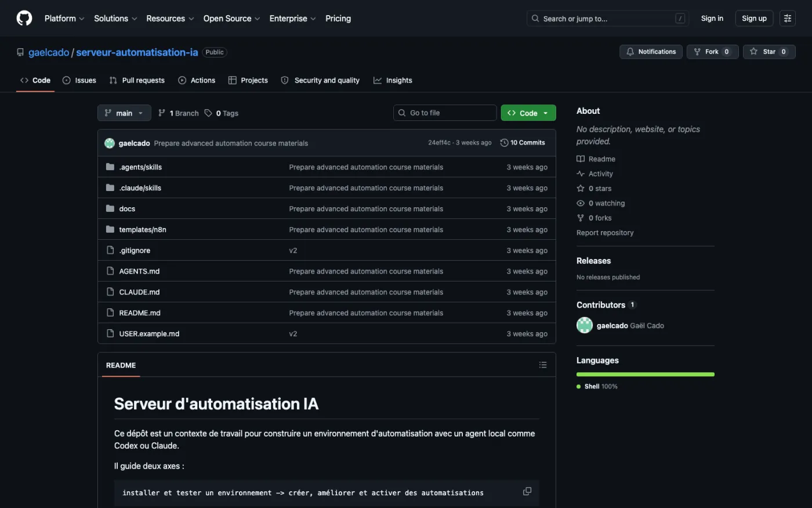Click the commit history clock icon
This screenshot has width=812, height=508.
click(504, 143)
